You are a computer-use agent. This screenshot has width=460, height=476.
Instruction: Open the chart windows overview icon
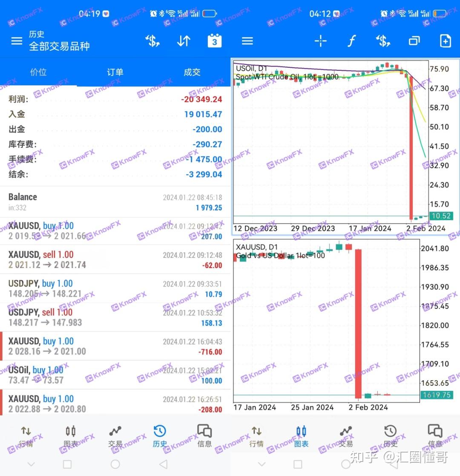(414, 41)
